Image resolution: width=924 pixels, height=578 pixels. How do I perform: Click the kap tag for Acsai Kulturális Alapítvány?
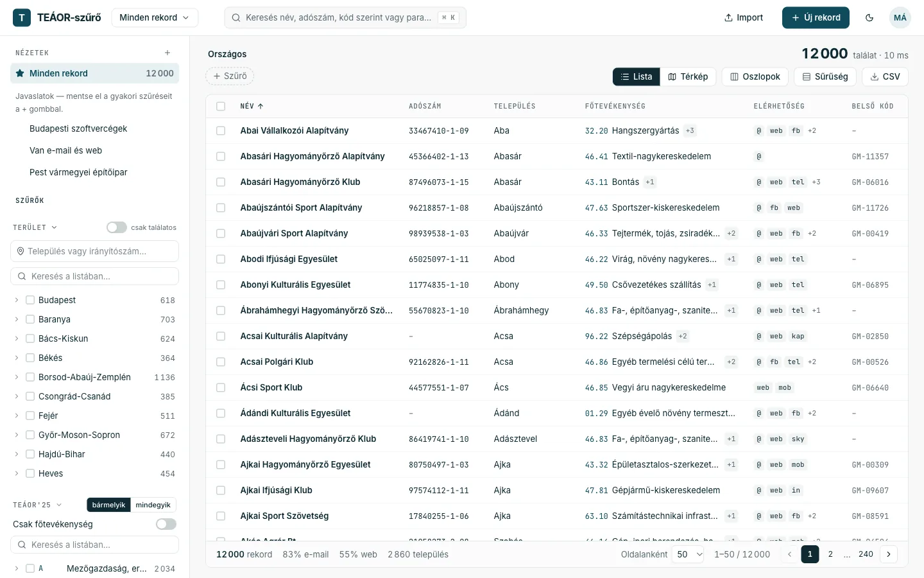[798, 336]
